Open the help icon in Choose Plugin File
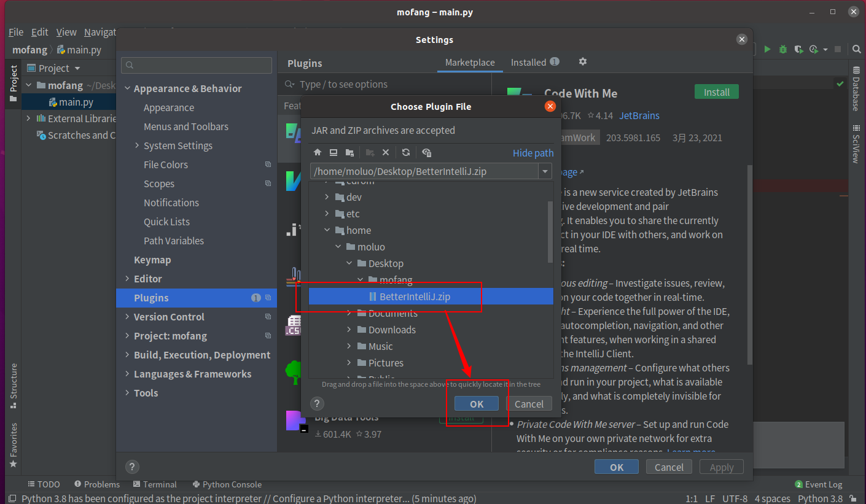Image resolution: width=866 pixels, height=504 pixels. pos(316,403)
